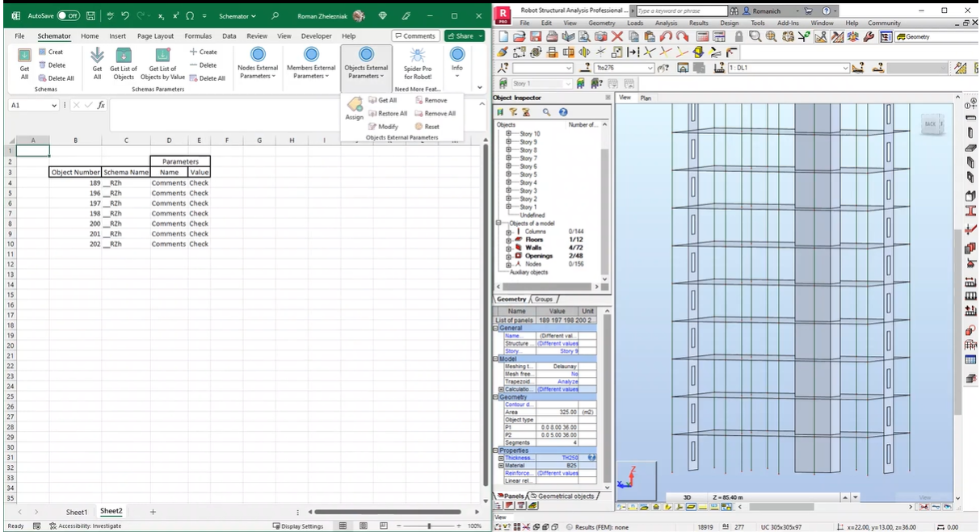This screenshot has width=980, height=532.
Task: Click the Object Inspector help icon
Action: tap(563, 112)
